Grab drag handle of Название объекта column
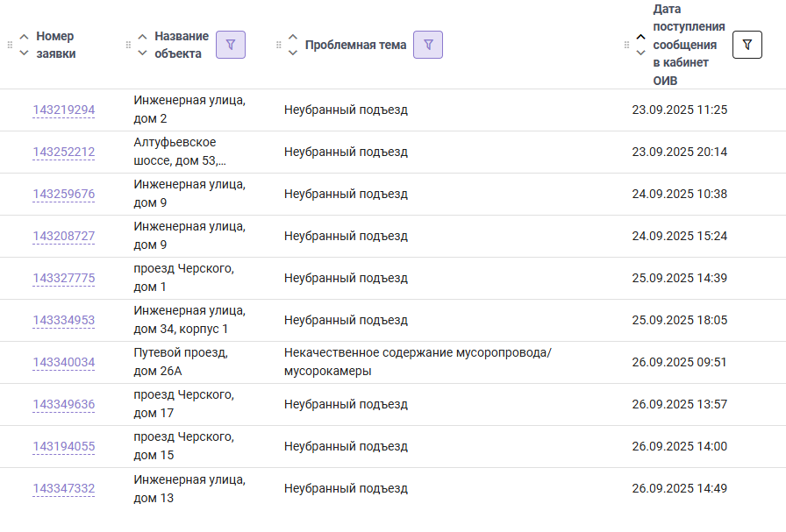 point(128,45)
